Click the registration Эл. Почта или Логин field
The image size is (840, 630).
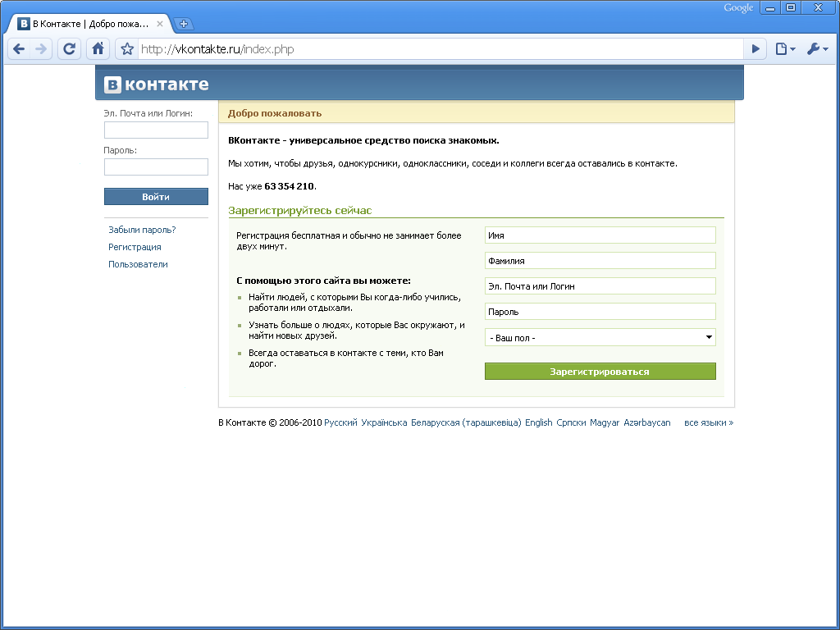(600, 286)
